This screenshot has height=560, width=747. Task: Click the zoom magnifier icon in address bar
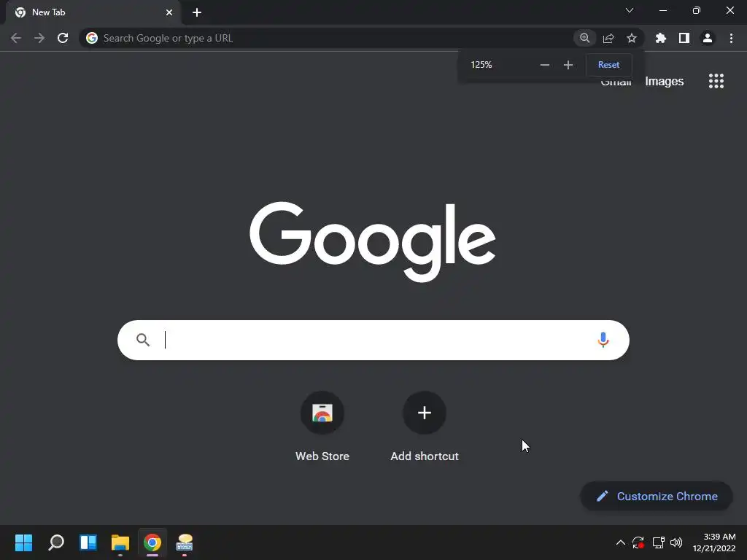(x=584, y=38)
